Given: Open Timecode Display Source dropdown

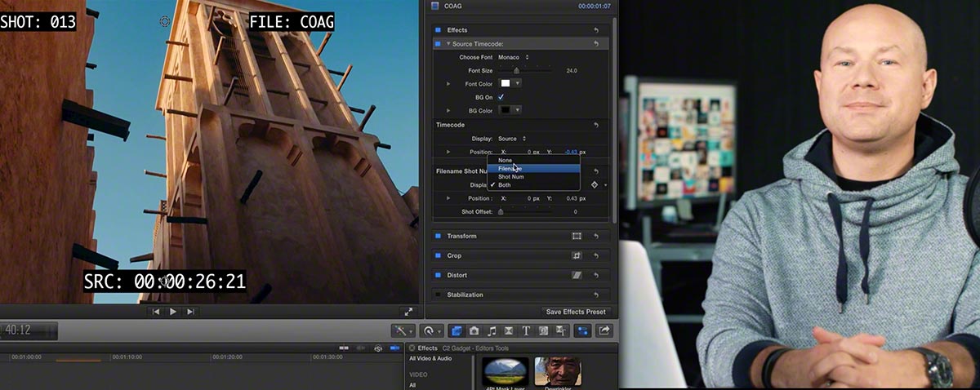Looking at the screenshot, I should pos(512,139).
